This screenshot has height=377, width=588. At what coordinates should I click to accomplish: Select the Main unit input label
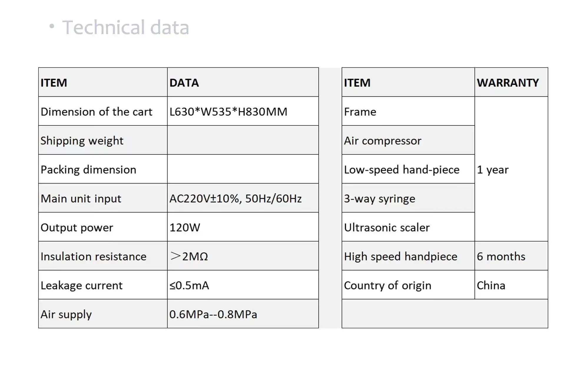point(81,199)
